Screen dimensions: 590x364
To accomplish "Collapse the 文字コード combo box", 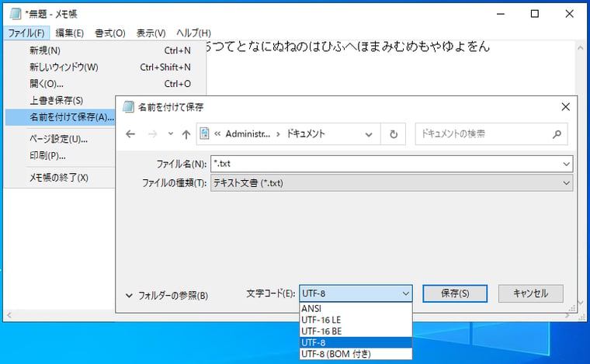I will (x=405, y=293).
